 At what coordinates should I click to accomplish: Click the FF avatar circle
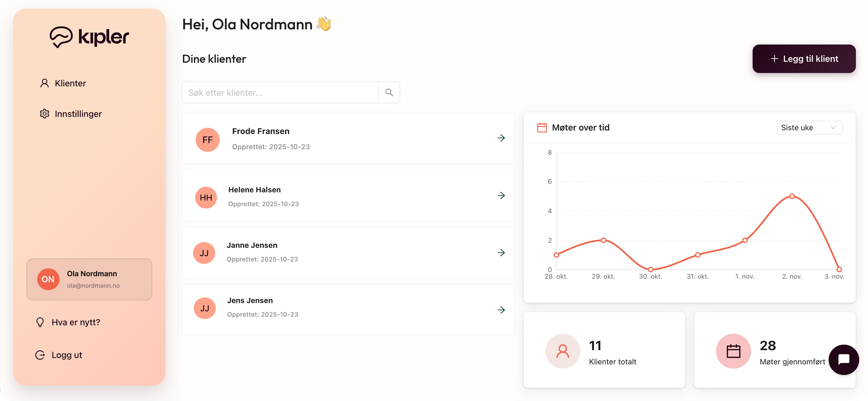(x=207, y=140)
